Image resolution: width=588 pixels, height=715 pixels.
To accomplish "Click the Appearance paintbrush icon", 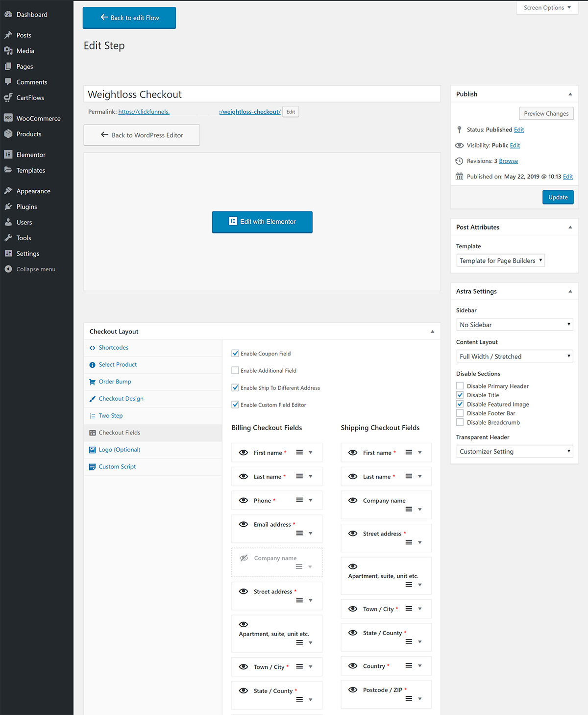I will point(8,191).
